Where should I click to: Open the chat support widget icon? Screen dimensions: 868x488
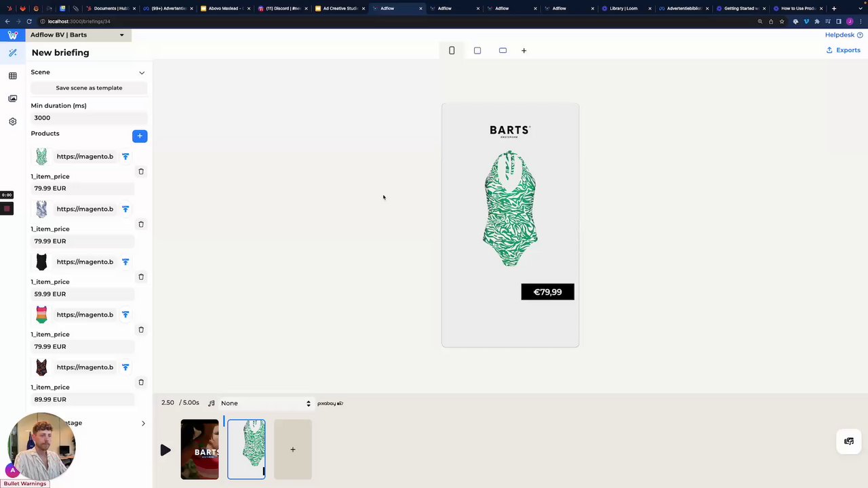(848, 441)
